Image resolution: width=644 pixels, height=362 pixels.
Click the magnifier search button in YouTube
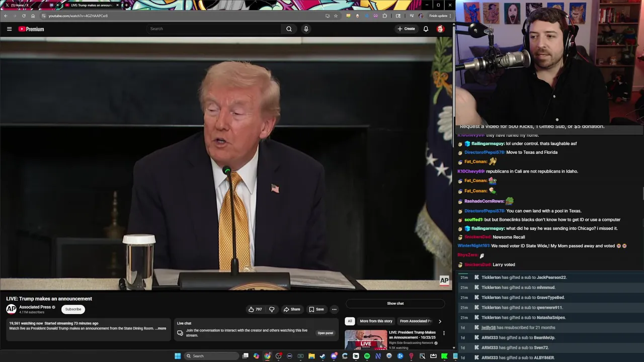click(x=289, y=29)
